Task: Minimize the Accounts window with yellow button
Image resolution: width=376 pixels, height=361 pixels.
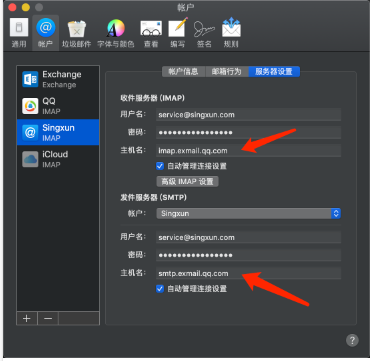Action: point(26,7)
